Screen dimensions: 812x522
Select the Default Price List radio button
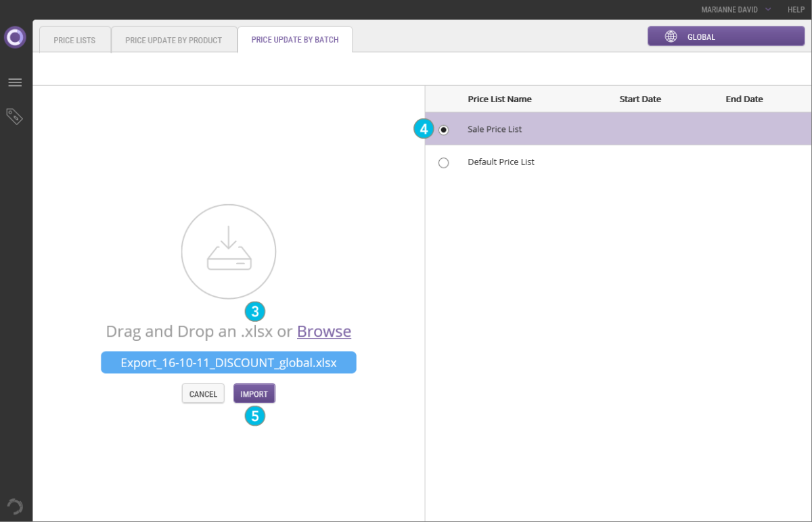click(x=444, y=163)
